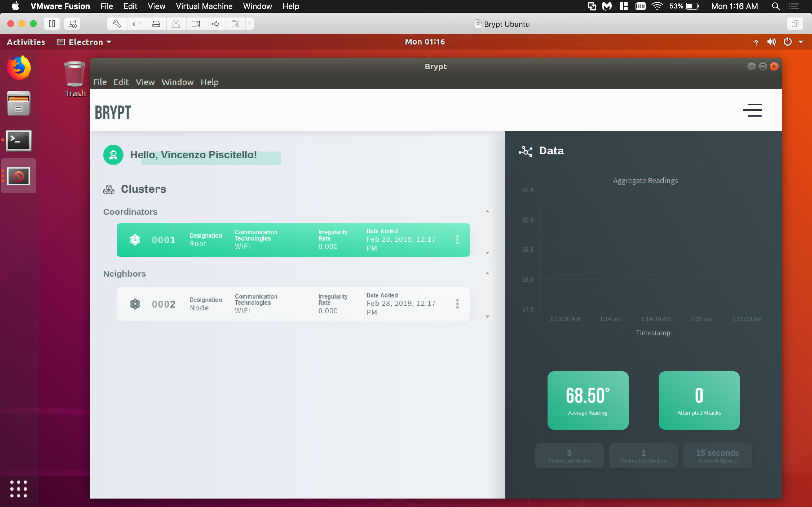812x507 pixels.
Task: Click the Brypt logo icon top left
Action: tap(113, 111)
